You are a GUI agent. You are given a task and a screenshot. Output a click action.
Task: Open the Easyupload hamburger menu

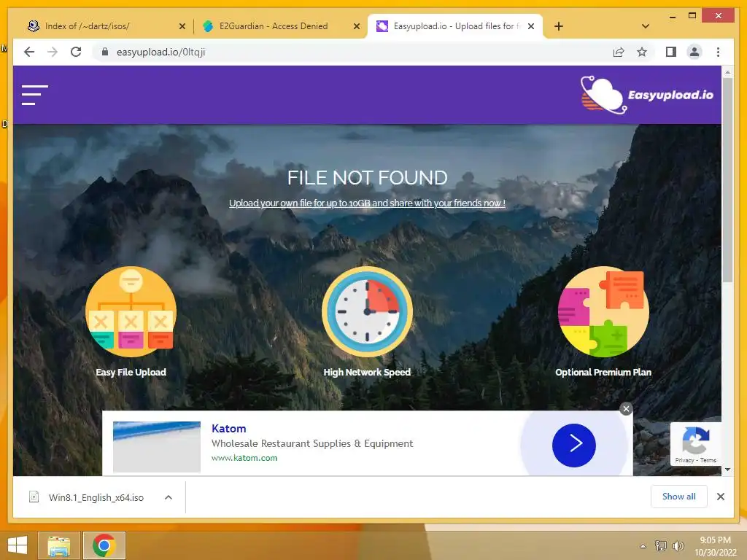pyautogui.click(x=35, y=95)
